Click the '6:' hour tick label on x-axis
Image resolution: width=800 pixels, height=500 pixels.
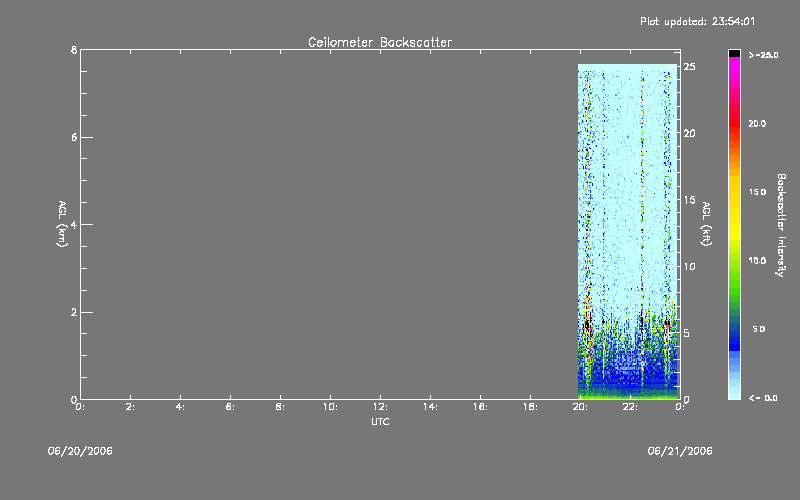click(x=230, y=407)
